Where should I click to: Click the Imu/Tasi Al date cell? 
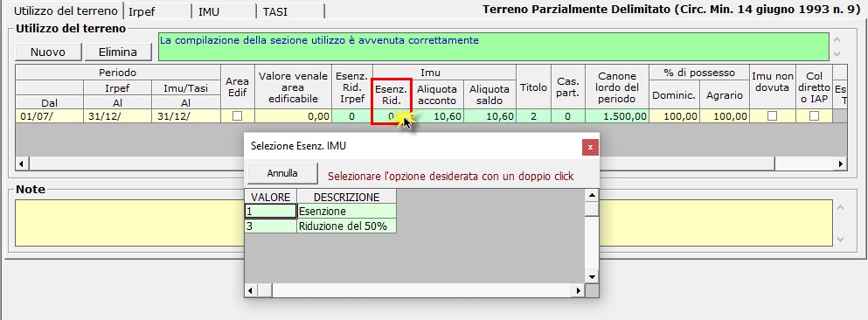pyautogui.click(x=185, y=116)
